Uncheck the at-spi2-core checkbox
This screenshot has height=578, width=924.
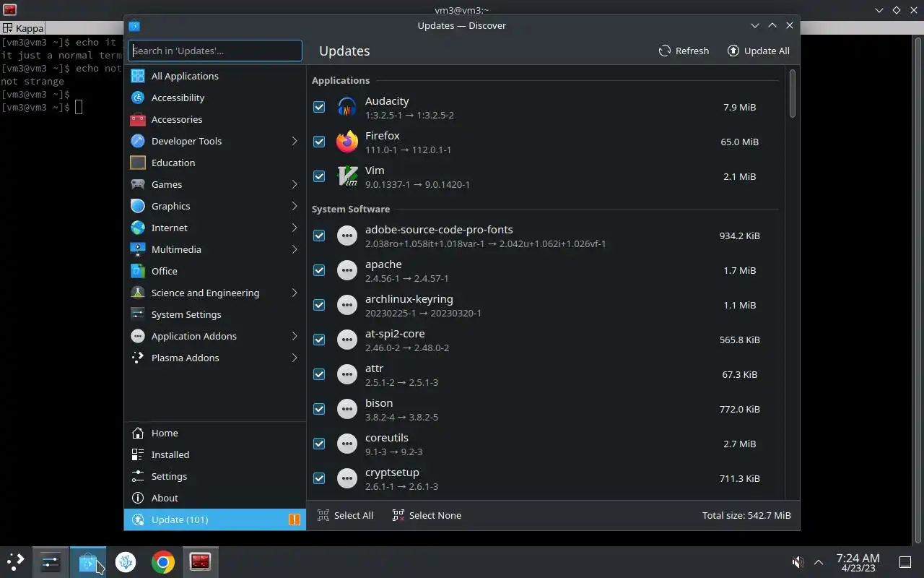[319, 340]
